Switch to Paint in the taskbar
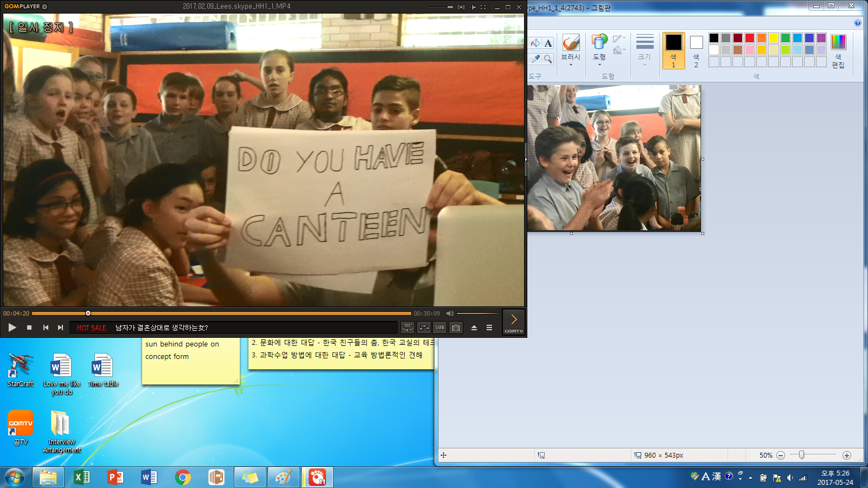The height and width of the screenshot is (488, 868). (284, 478)
